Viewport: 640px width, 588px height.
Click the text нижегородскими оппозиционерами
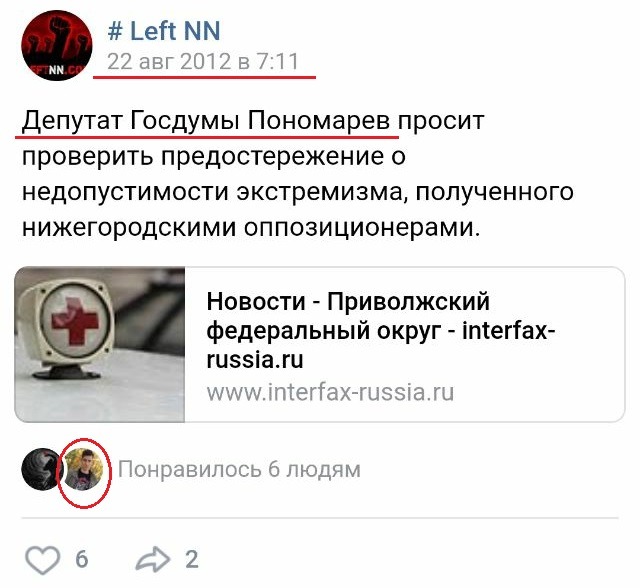tap(251, 227)
